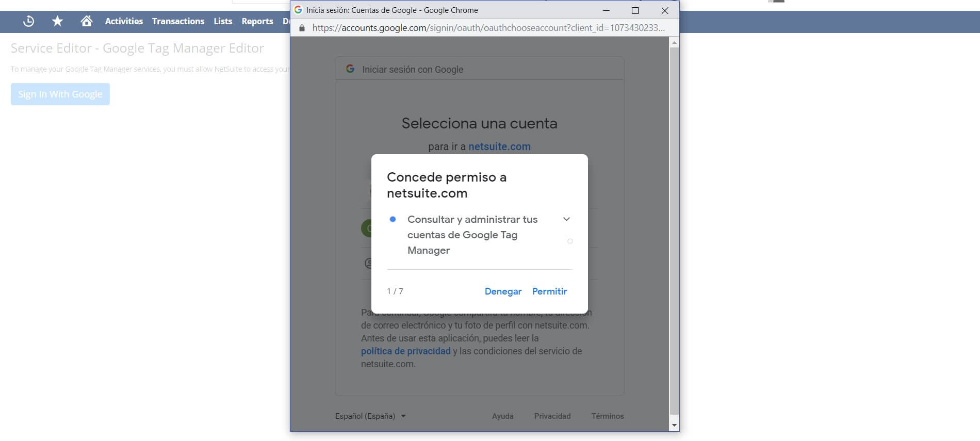Click Permitir to allow permission
The height and width of the screenshot is (441, 980).
549,291
